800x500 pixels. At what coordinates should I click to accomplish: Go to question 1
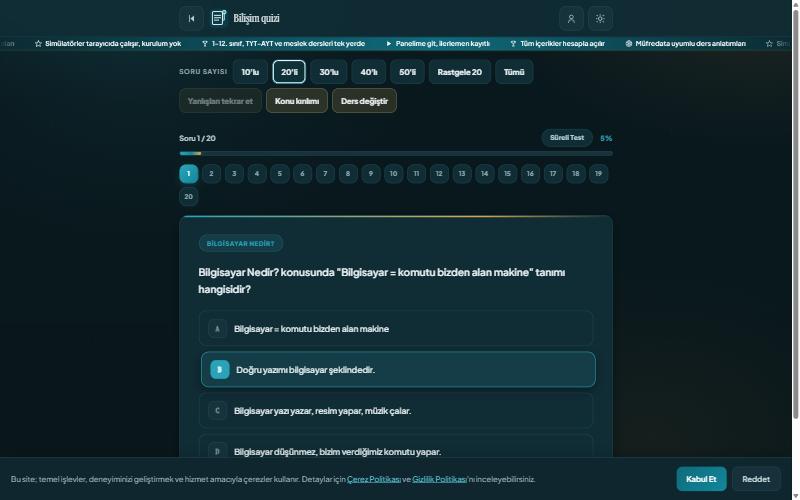[x=188, y=173]
